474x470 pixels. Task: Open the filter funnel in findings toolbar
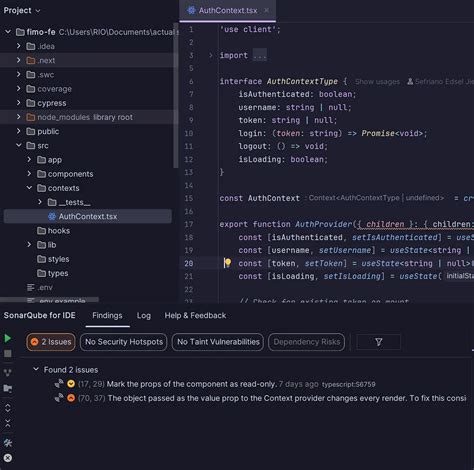(x=379, y=342)
